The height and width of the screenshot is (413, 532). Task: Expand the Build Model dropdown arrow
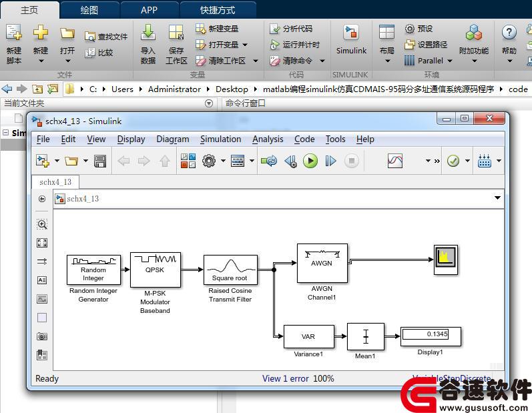499,161
